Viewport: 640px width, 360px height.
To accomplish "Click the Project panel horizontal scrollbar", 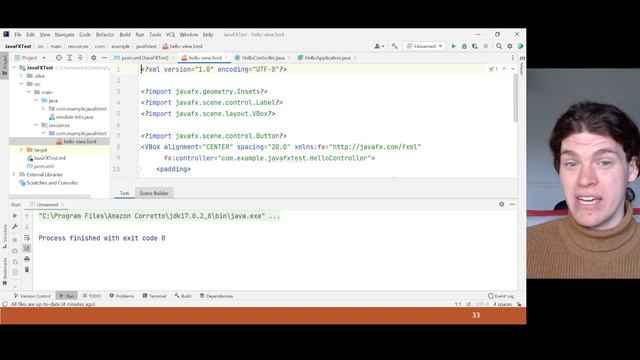I will point(50,196).
